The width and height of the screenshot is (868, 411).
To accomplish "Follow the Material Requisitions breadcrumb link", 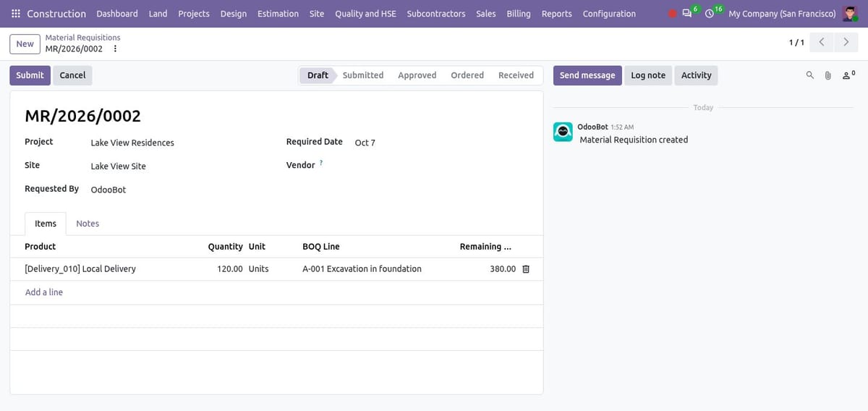I will click(x=82, y=37).
